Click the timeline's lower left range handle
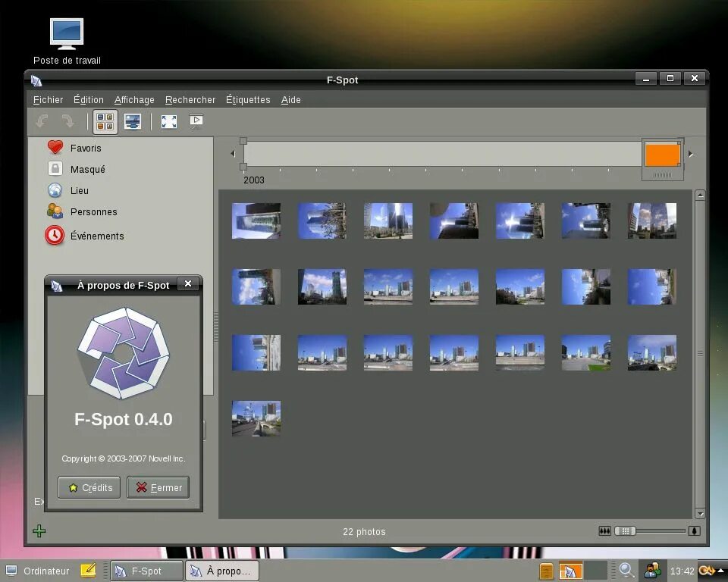The image size is (728, 582). 243,166
